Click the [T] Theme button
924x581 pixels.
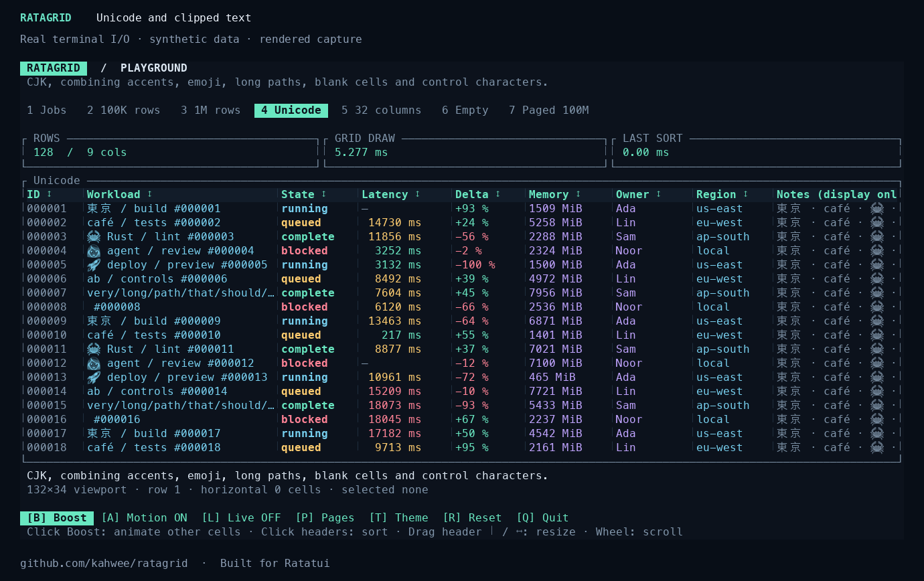398,517
